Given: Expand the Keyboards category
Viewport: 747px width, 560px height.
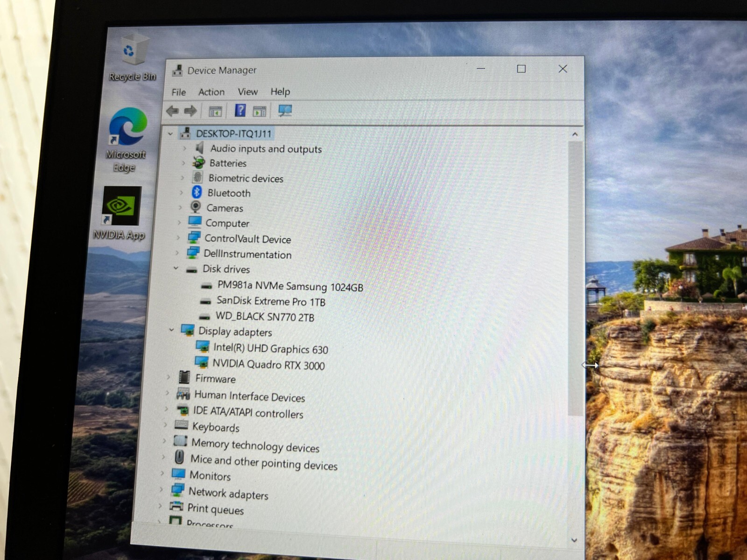Looking at the screenshot, I should click(x=165, y=425).
